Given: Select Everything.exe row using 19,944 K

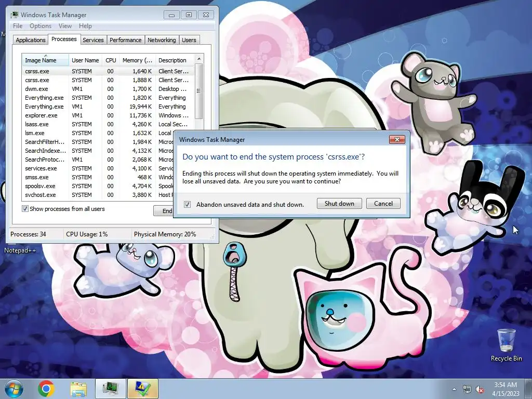Looking at the screenshot, I should 108,107.
